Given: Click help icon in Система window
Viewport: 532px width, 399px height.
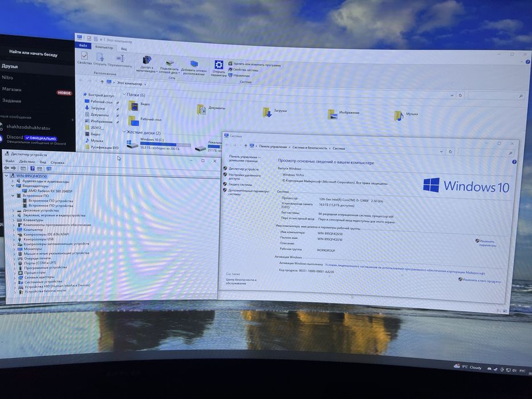Looking at the screenshot, I should pyautogui.click(x=514, y=162).
